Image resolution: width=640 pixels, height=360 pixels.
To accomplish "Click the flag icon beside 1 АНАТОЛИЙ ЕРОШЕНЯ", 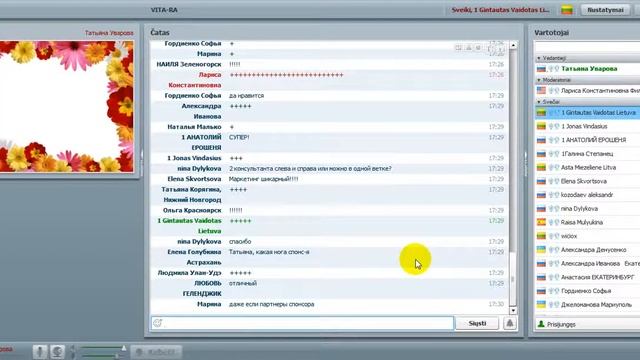I will point(541,140).
